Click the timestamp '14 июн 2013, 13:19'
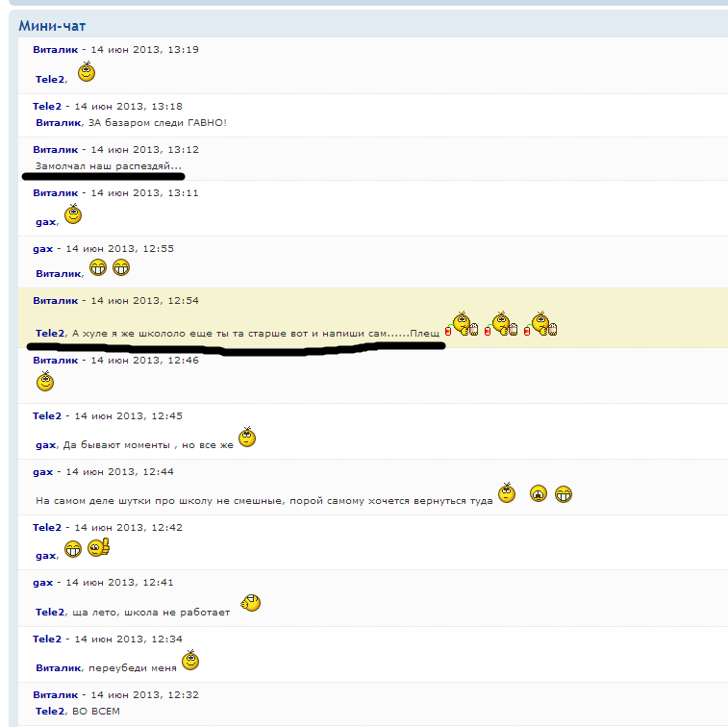 pyautogui.click(x=145, y=50)
